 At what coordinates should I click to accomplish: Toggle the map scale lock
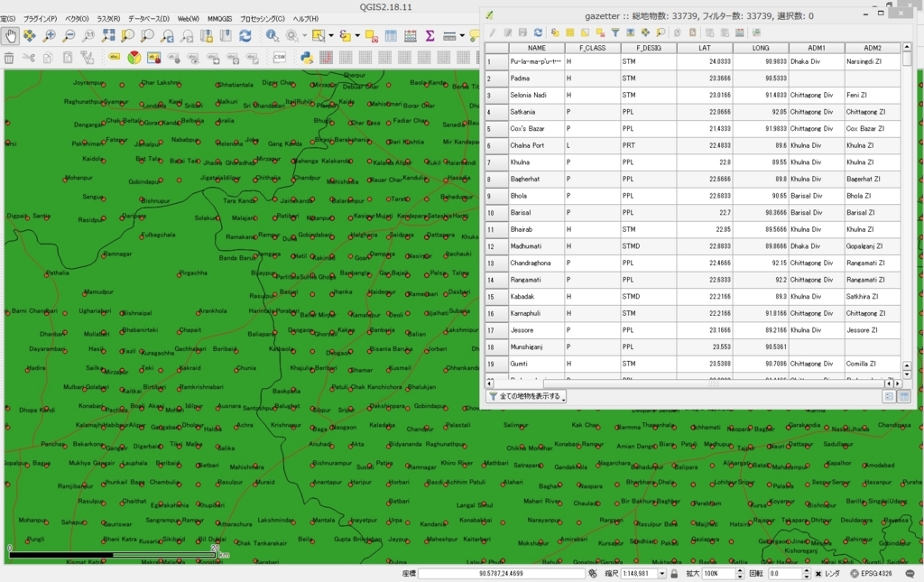pyautogui.click(x=674, y=573)
